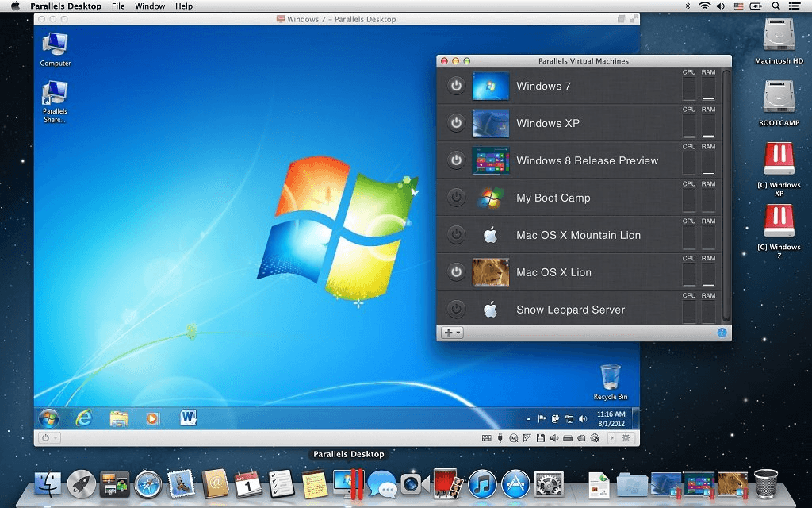The width and height of the screenshot is (812, 508).
Task: Open the File menu in the menu bar
Action: (x=117, y=6)
